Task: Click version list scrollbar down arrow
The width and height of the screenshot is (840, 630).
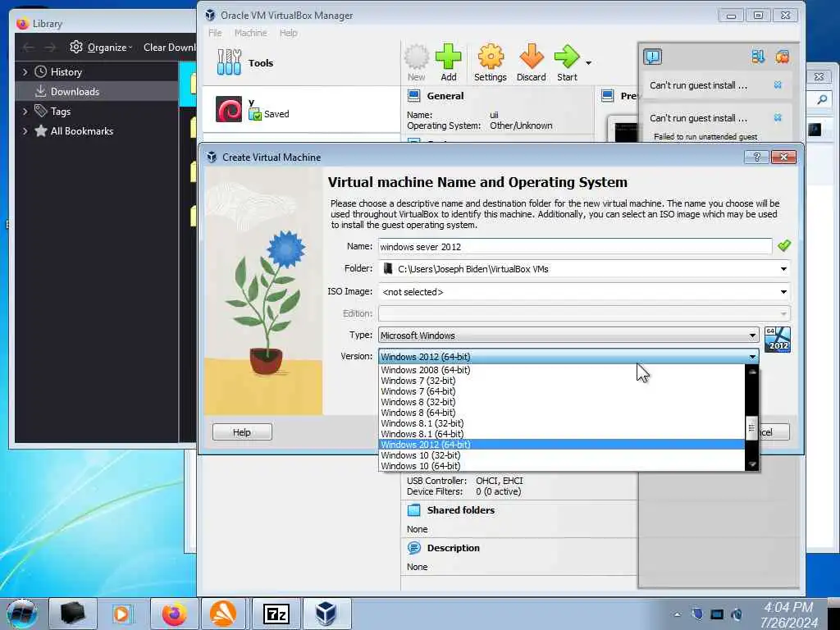Action: tap(752, 464)
